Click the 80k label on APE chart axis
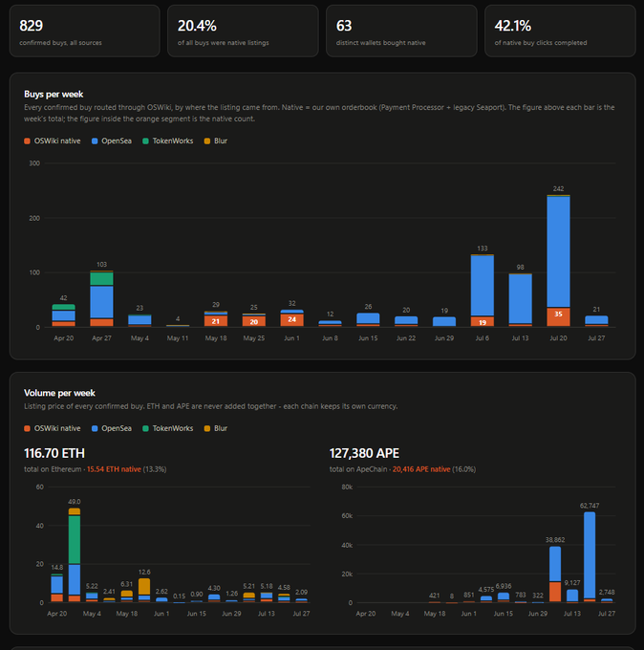 [347, 487]
